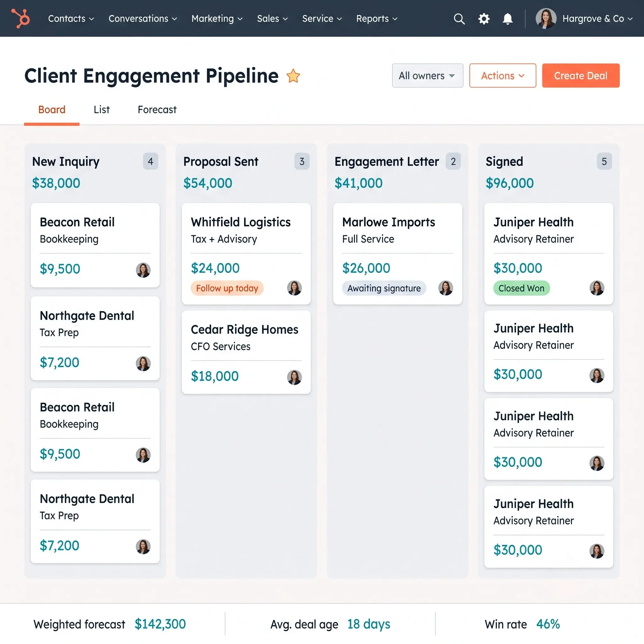644x644 pixels.
Task: Open the Conversations menu
Action: pyautogui.click(x=142, y=19)
